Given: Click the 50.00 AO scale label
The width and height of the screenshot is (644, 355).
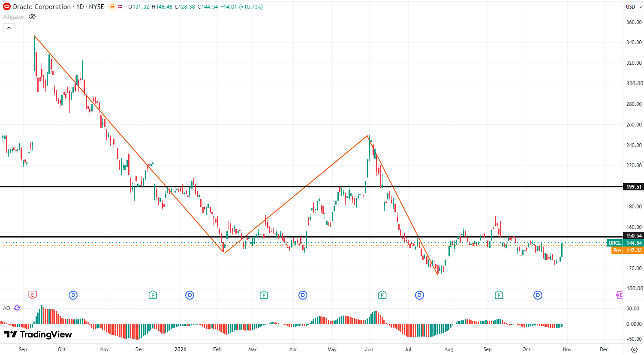Looking at the screenshot, I should 633,309.
